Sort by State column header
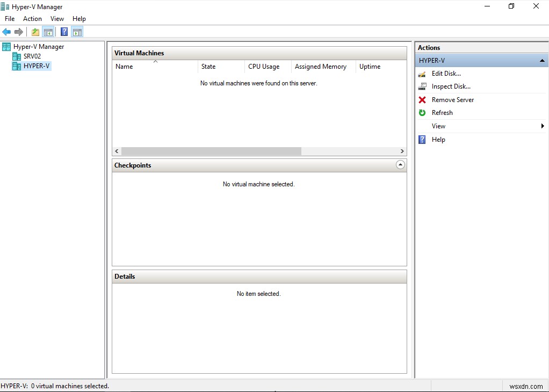 click(221, 67)
